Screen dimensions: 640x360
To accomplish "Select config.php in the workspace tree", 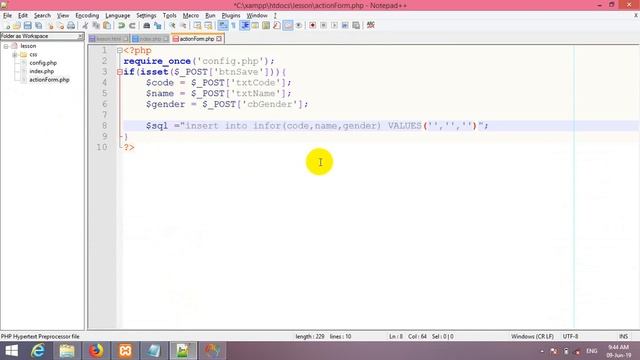I will [x=43, y=63].
